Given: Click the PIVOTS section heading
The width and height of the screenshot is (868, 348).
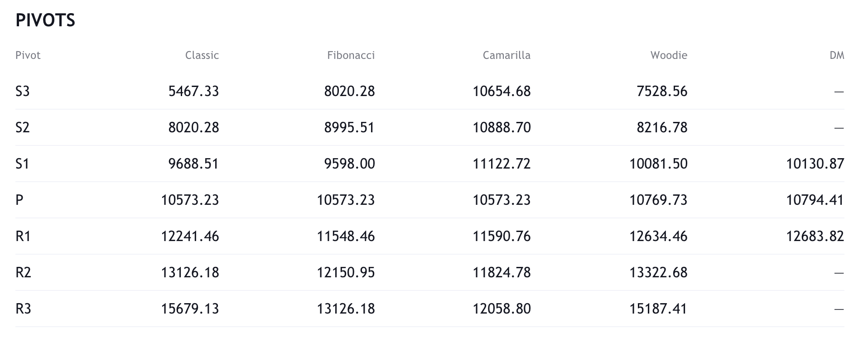Looking at the screenshot, I should click(x=45, y=20).
